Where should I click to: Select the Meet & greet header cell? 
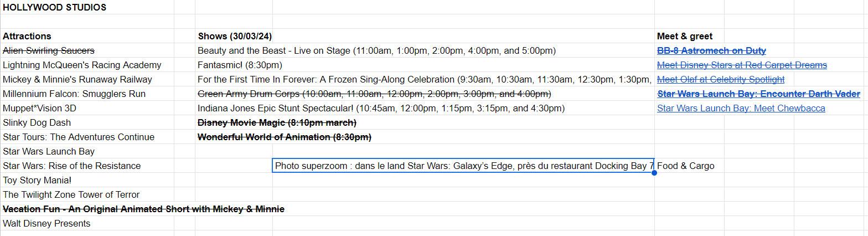pos(685,37)
